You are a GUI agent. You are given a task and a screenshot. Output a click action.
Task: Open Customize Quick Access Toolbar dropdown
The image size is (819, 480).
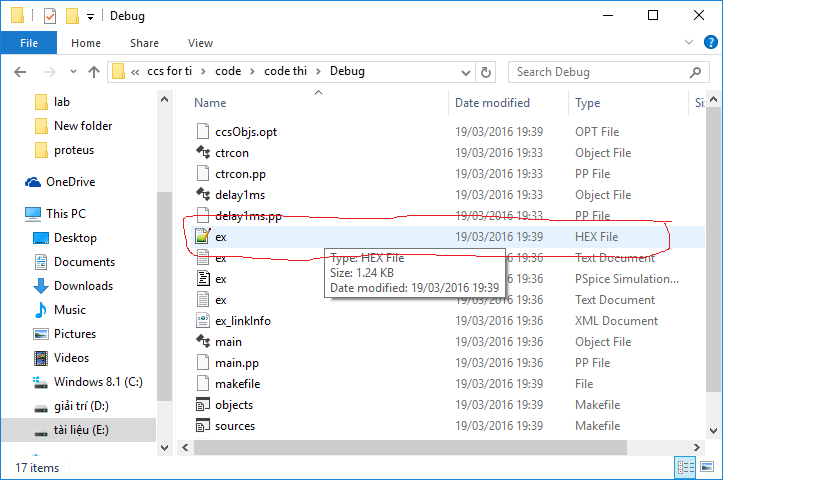click(x=91, y=17)
